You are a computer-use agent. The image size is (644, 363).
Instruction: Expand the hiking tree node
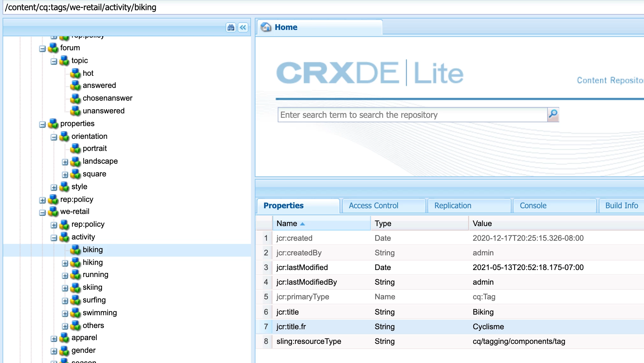pos(65,263)
